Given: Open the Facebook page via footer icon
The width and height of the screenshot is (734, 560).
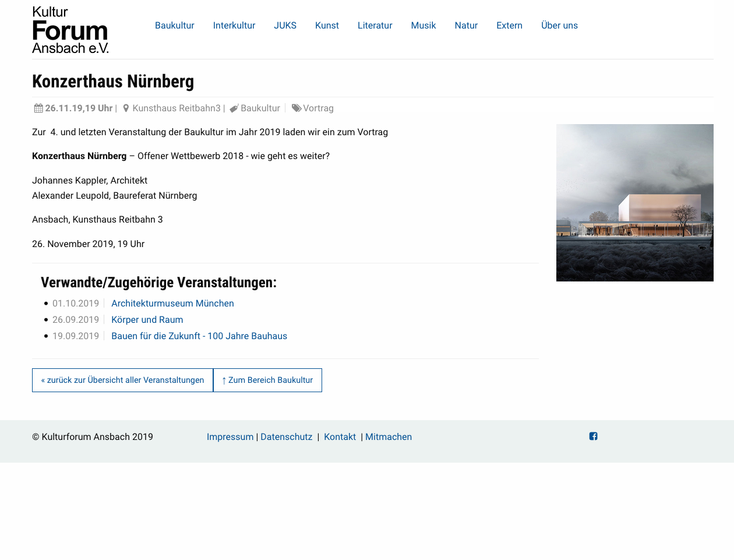Looking at the screenshot, I should point(593,436).
